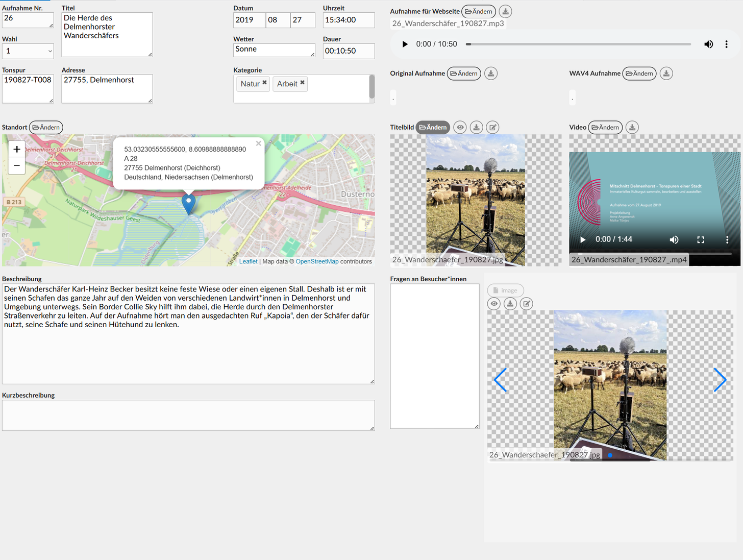The width and height of the screenshot is (743, 560).
Task: Zoom out on the Standort map
Action: click(17, 165)
